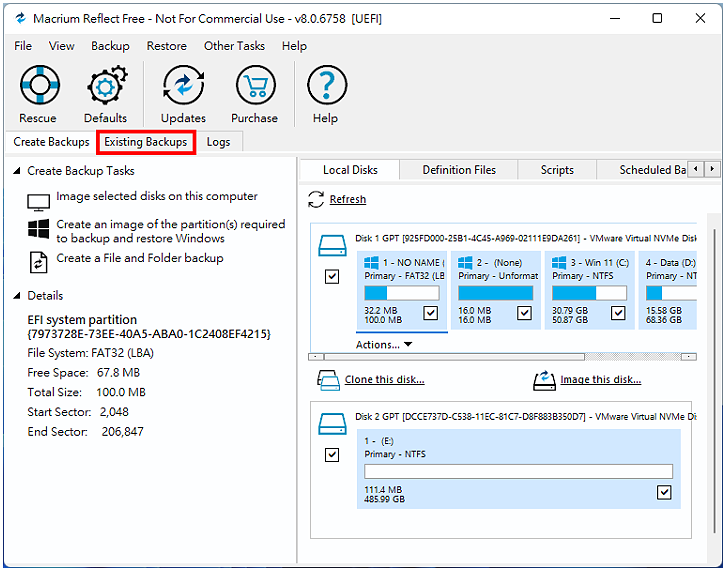728x572 pixels.
Task: Collapse the Details section
Action: pyautogui.click(x=17, y=296)
